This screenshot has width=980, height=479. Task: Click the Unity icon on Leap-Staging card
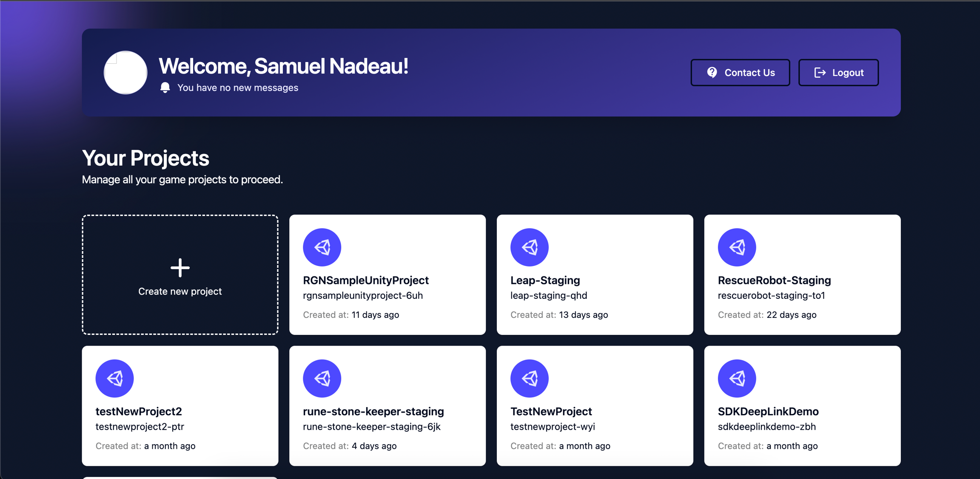(529, 247)
